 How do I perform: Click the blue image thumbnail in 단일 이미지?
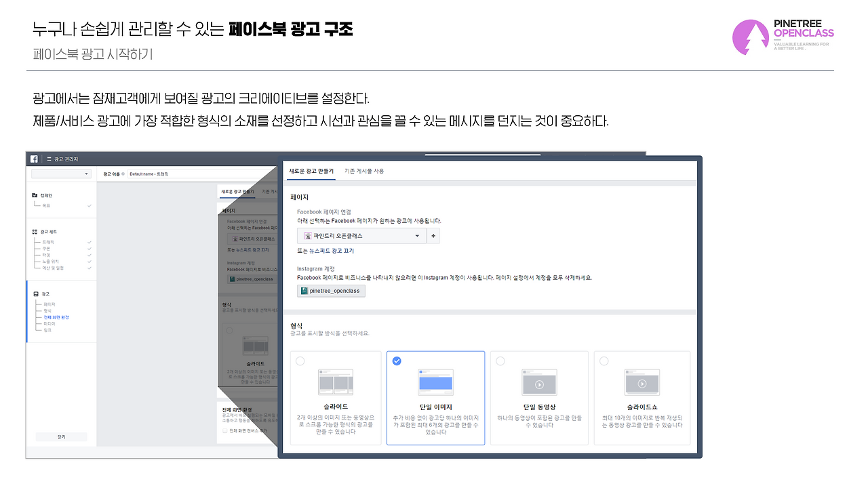pos(436,382)
